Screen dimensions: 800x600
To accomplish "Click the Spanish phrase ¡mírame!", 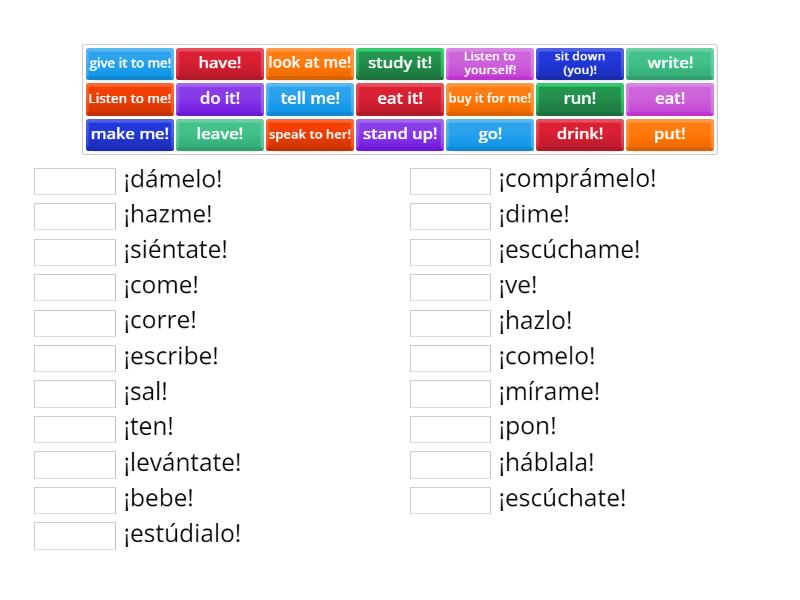I will coord(549,393).
